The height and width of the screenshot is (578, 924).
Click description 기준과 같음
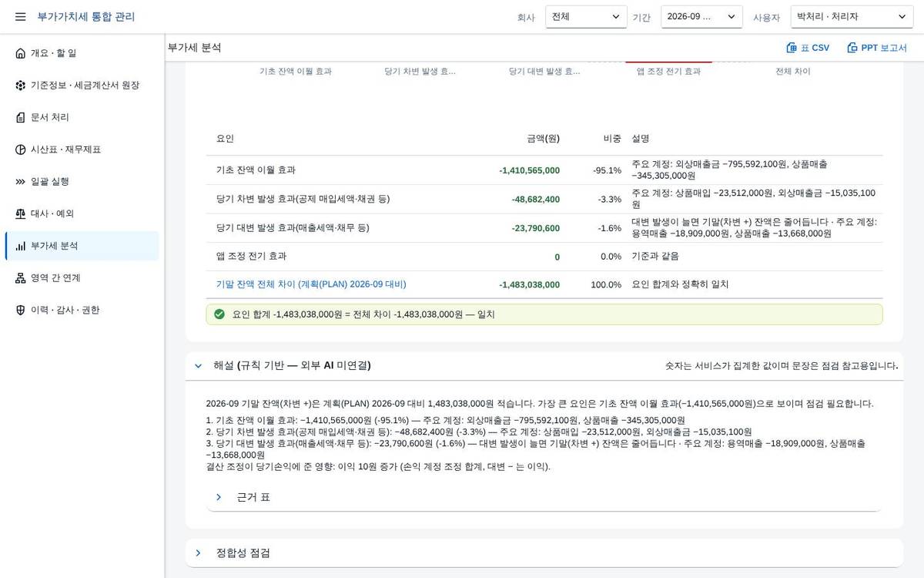(x=655, y=256)
